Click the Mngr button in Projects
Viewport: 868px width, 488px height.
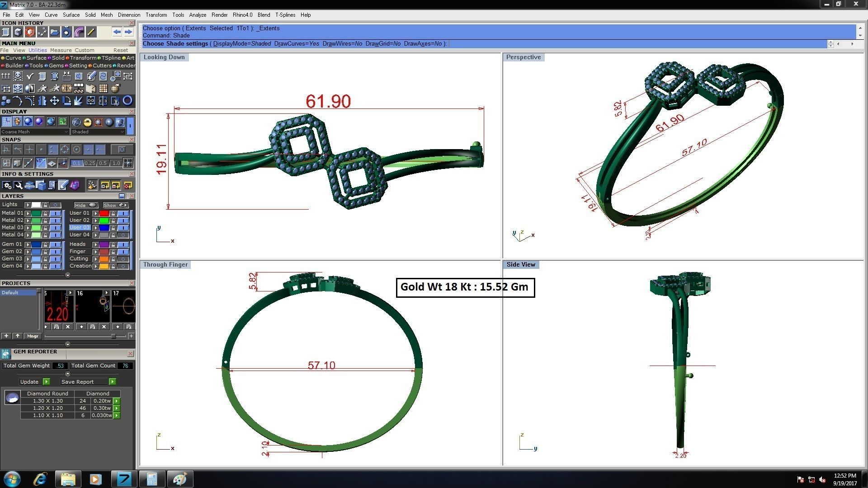[33, 336]
